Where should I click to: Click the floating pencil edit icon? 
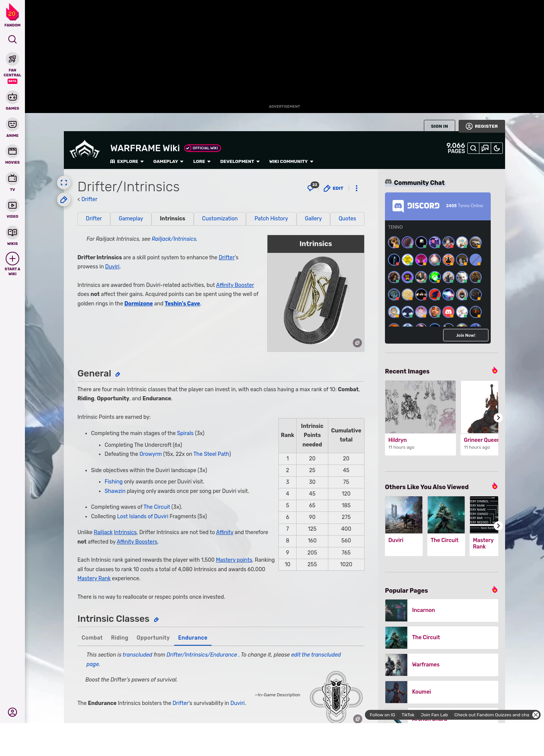tap(64, 200)
